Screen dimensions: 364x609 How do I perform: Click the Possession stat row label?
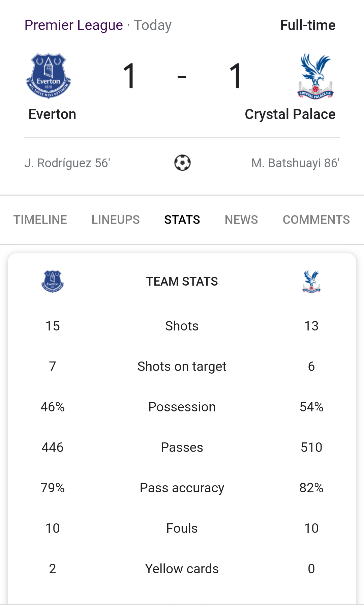coord(182,407)
